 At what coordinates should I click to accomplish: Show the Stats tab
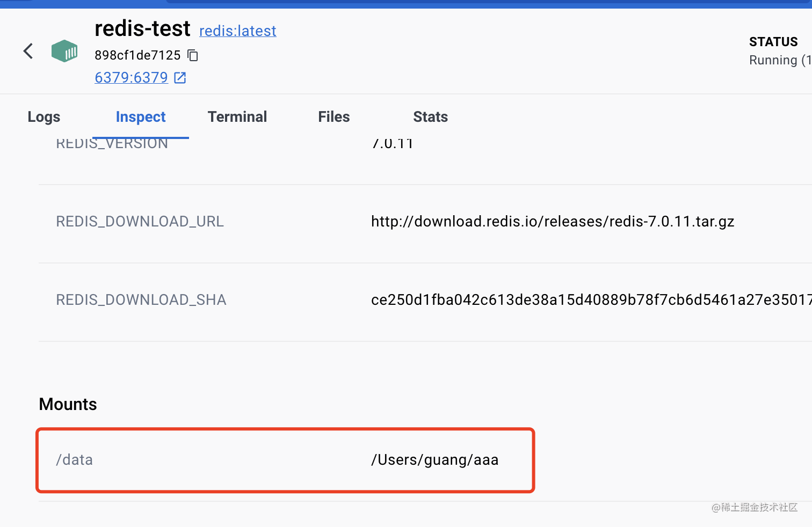coord(430,117)
